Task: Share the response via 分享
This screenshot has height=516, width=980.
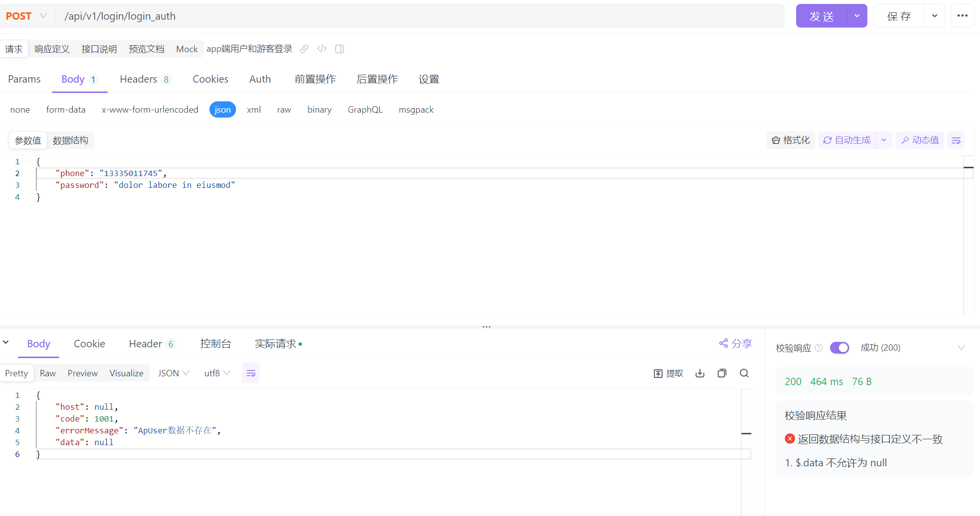Action: [x=736, y=343]
